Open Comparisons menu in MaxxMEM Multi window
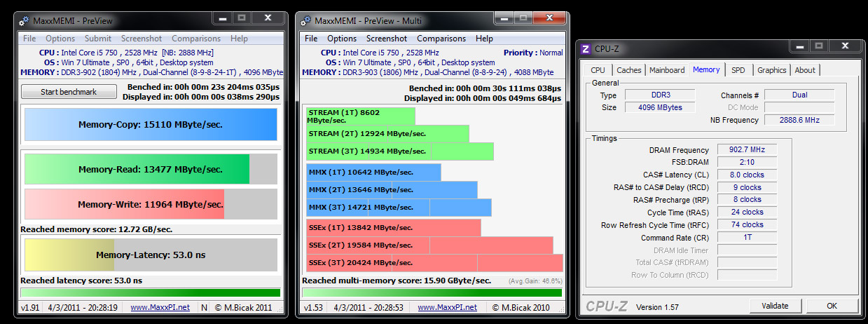Viewport: 868px width, 324px height. click(441, 39)
